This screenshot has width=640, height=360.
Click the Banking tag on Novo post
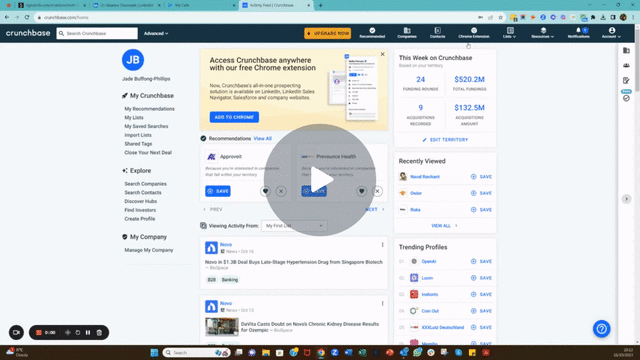click(230, 280)
